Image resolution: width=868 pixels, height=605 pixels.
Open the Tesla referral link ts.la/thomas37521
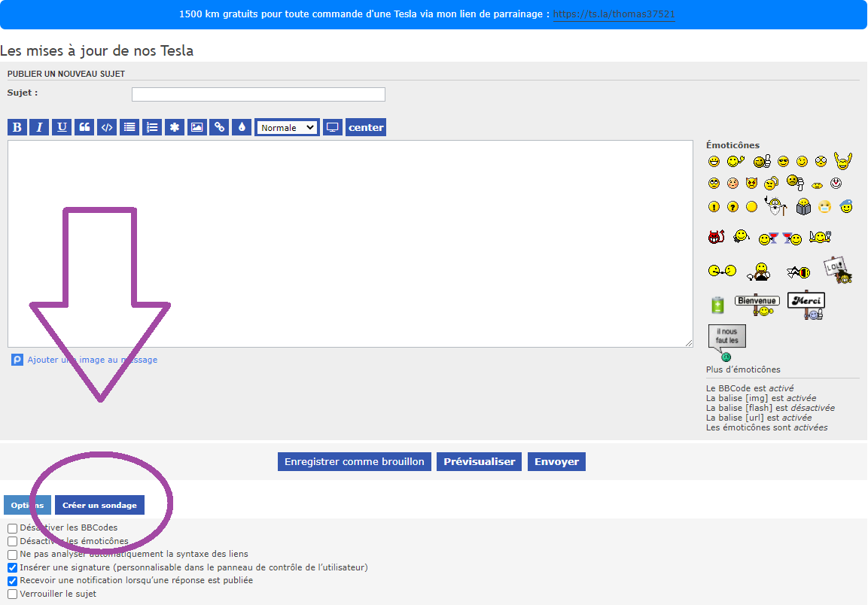[x=614, y=14]
